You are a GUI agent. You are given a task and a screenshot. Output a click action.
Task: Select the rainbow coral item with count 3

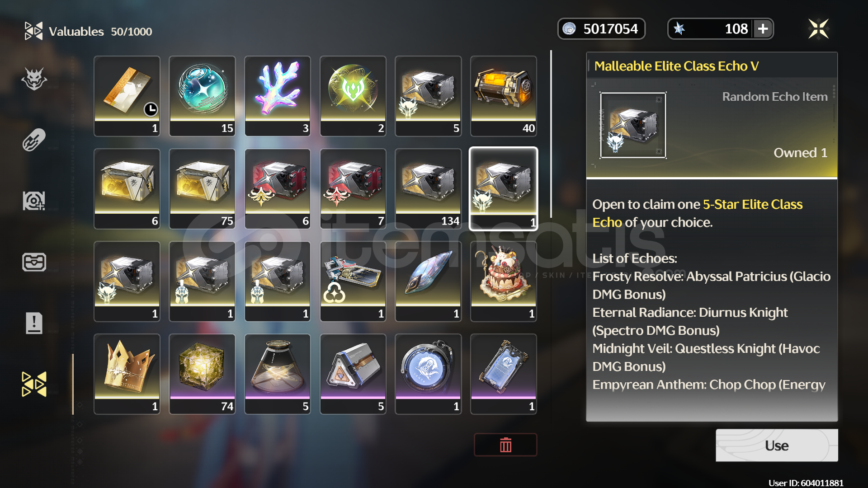click(278, 96)
